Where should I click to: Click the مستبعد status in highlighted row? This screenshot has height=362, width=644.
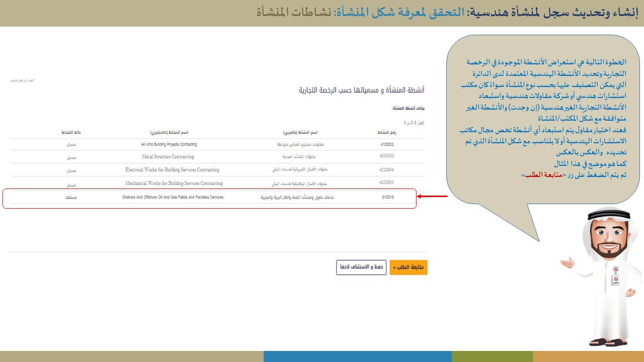(x=71, y=198)
